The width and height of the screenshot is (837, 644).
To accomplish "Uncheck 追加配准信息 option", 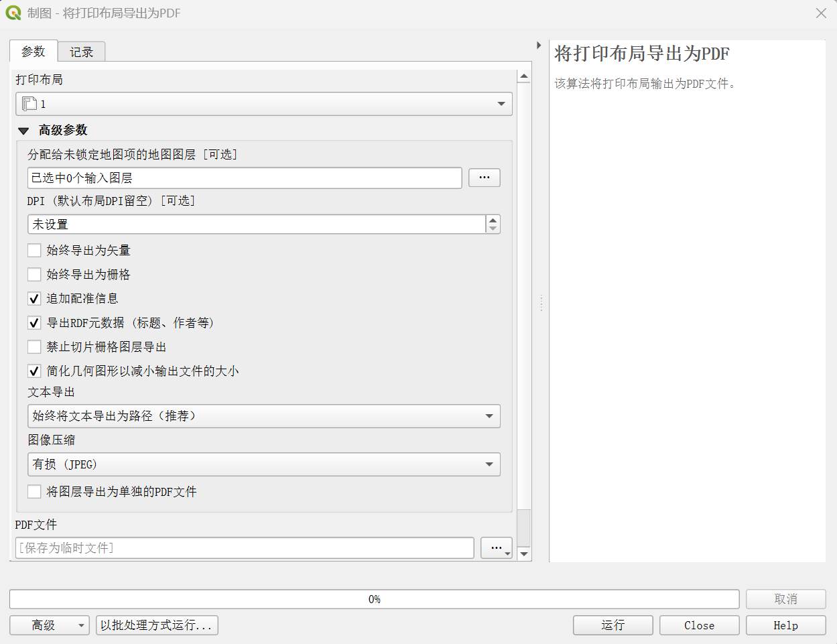I will (34, 299).
